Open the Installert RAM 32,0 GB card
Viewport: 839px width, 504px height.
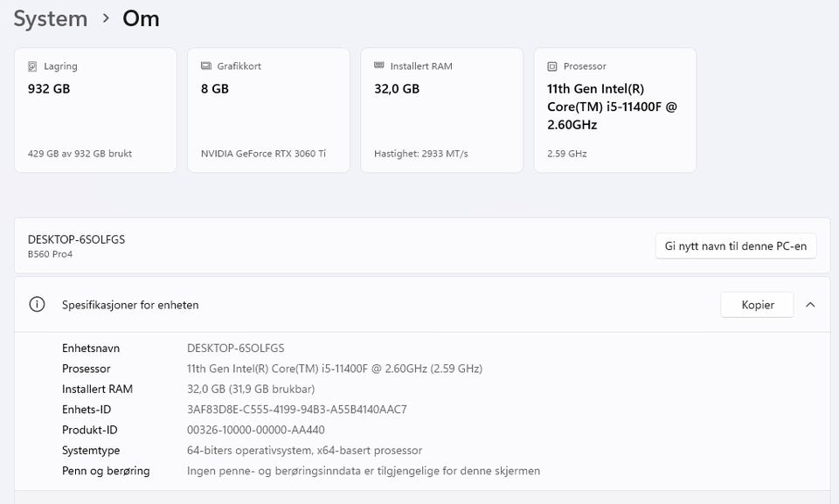click(441, 110)
